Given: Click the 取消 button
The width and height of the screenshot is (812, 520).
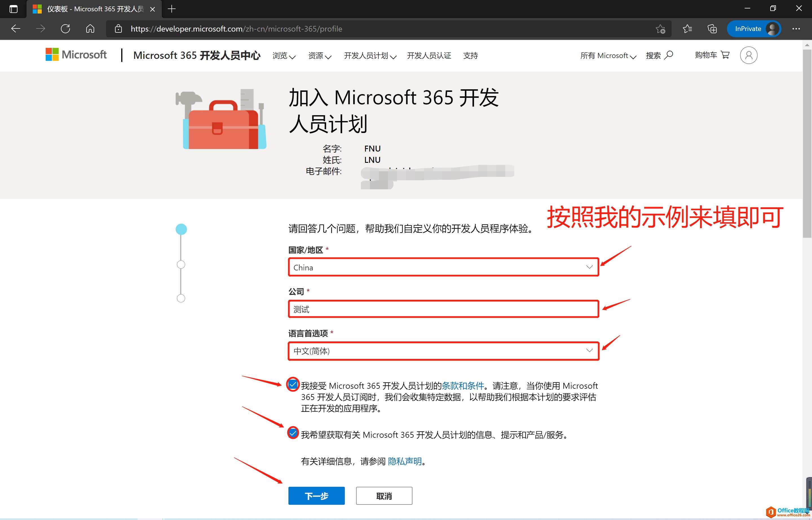Looking at the screenshot, I should [384, 496].
